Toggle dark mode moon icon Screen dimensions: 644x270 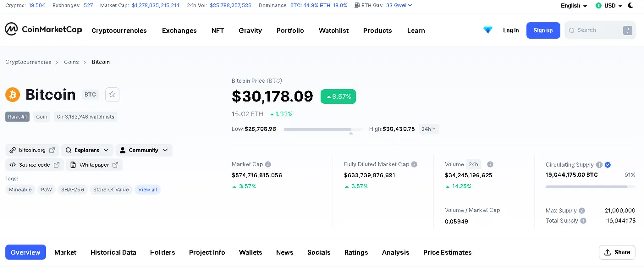tap(631, 5)
